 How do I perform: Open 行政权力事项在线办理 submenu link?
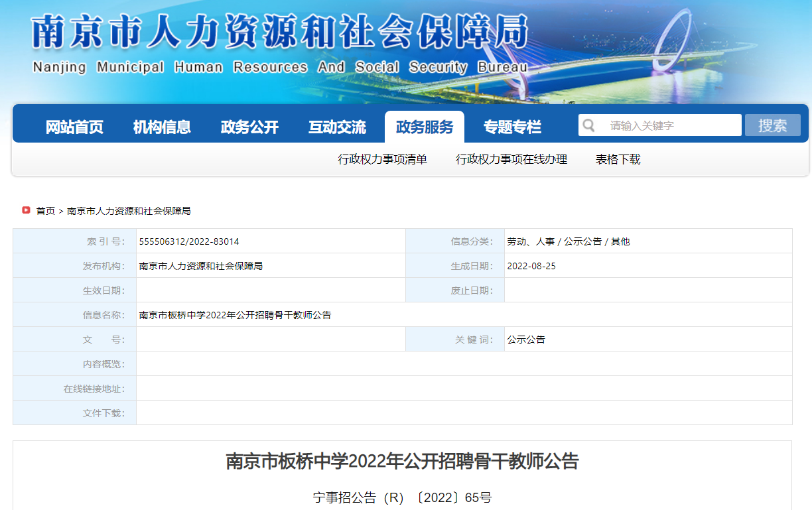tap(511, 159)
